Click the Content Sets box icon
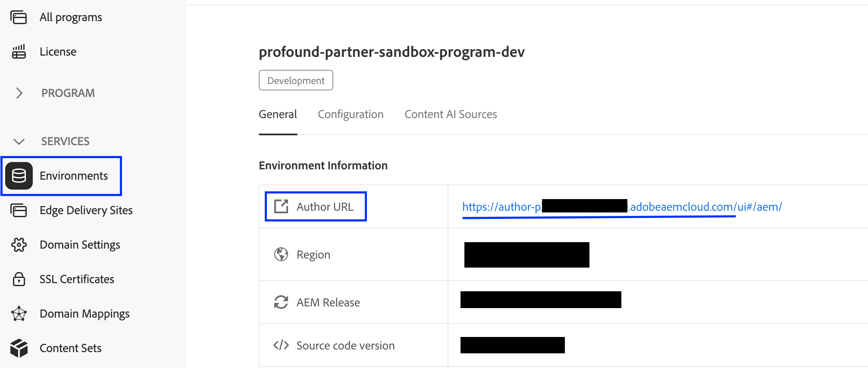Image resolution: width=868 pixels, height=368 pixels. [x=19, y=348]
